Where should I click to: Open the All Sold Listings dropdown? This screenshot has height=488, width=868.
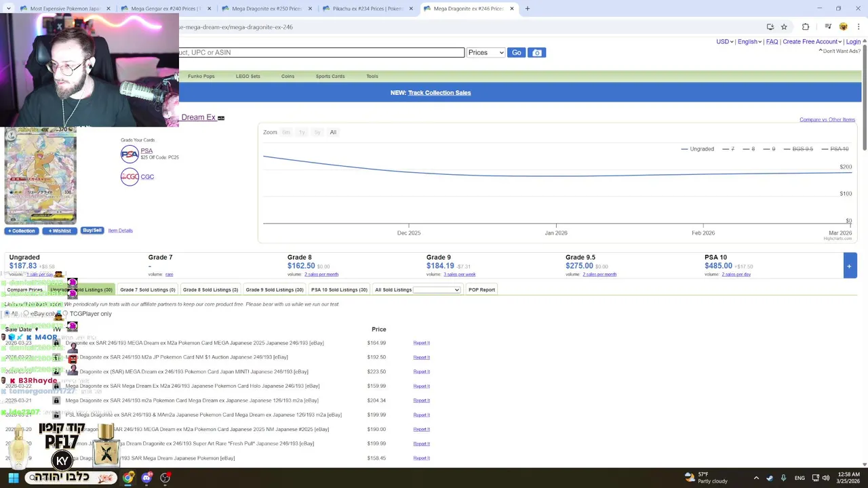click(x=437, y=290)
